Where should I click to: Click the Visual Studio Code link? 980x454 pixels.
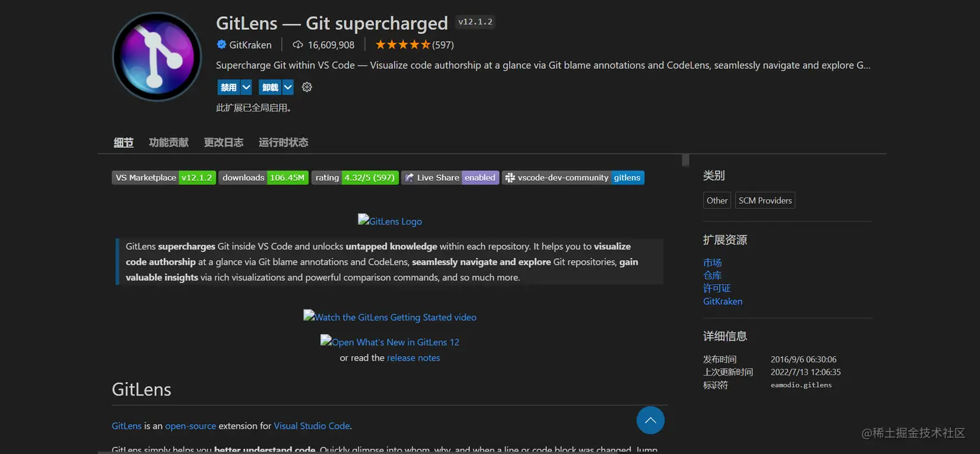[312, 426]
